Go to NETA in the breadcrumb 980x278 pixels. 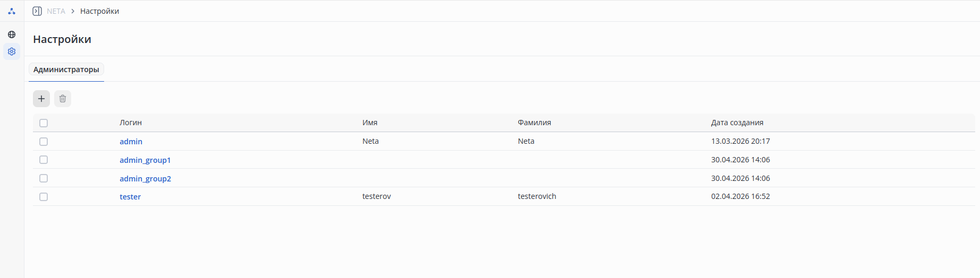click(x=56, y=11)
